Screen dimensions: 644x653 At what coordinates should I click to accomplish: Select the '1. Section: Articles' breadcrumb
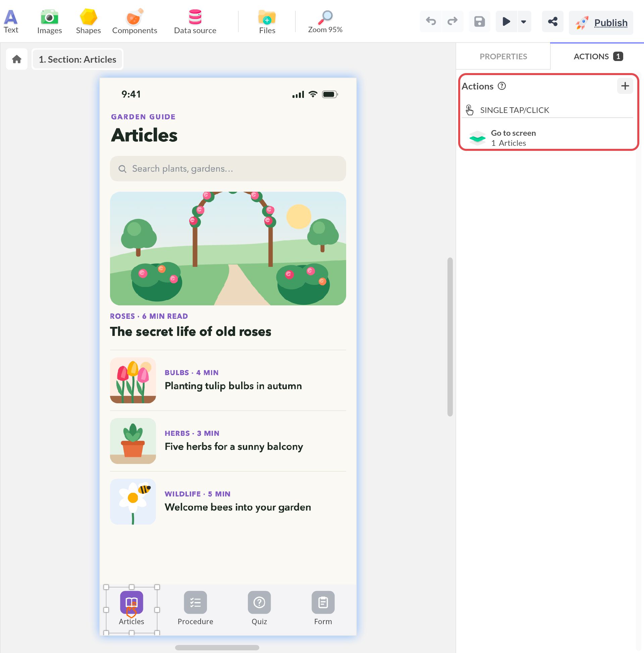point(77,59)
